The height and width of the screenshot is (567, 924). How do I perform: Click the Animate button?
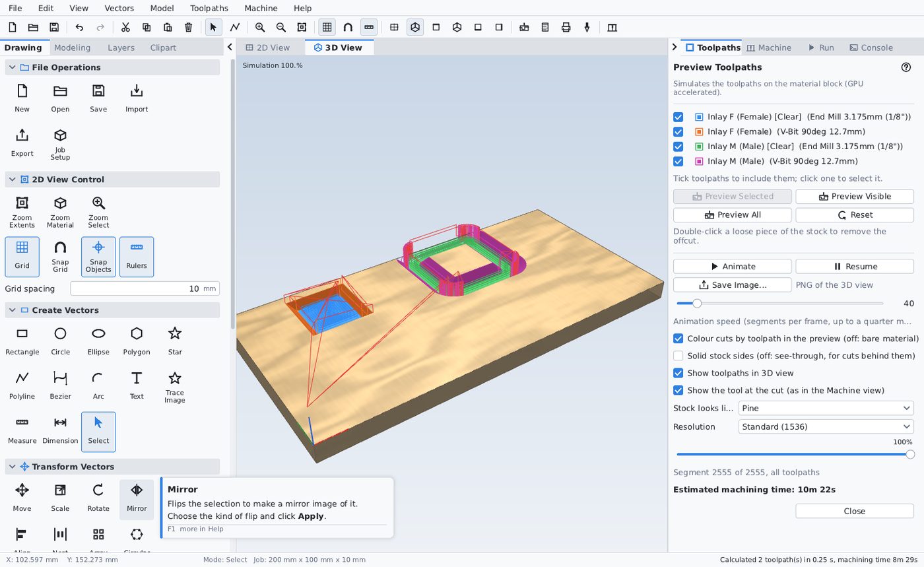tap(732, 267)
